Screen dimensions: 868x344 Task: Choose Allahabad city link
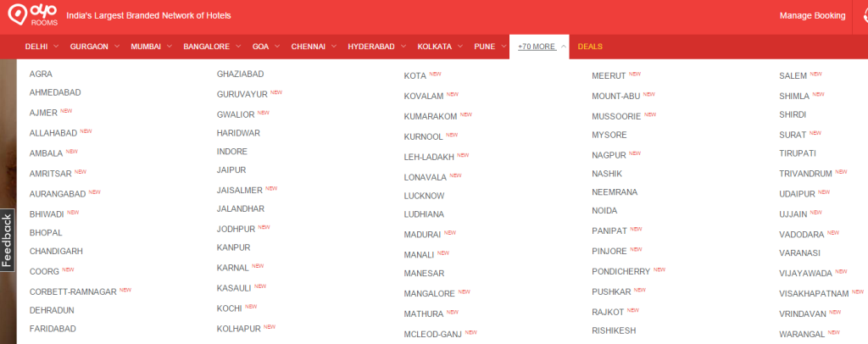pyautogui.click(x=53, y=133)
